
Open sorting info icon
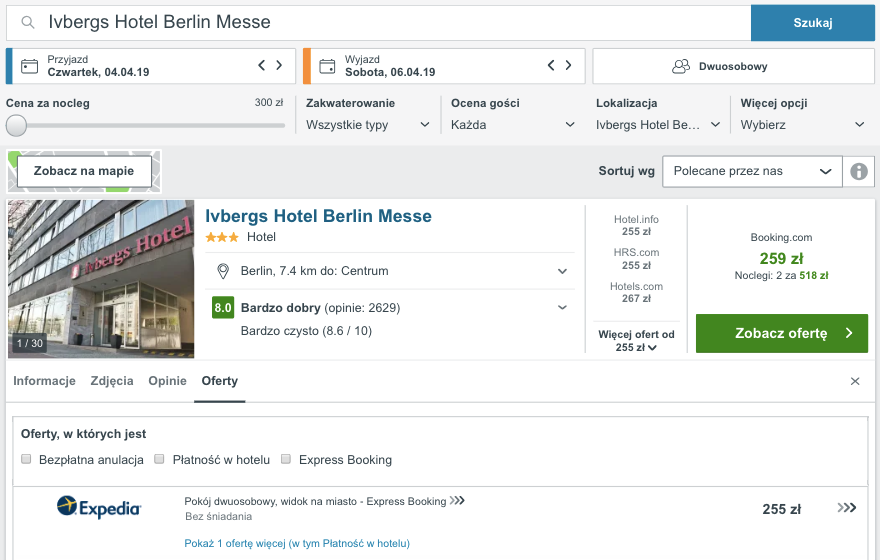(x=859, y=171)
